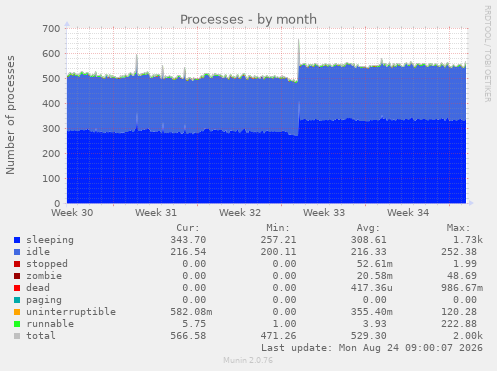Click the 'Week 32' axis label
The width and height of the screenshot is (497, 371).
coord(240,213)
